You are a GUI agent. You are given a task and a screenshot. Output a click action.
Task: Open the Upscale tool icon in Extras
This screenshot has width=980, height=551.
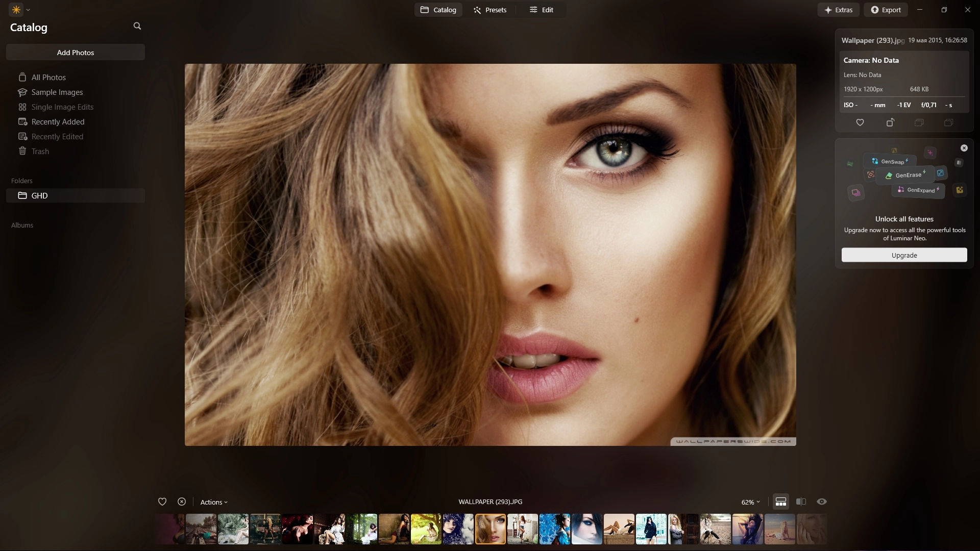pyautogui.click(x=941, y=173)
